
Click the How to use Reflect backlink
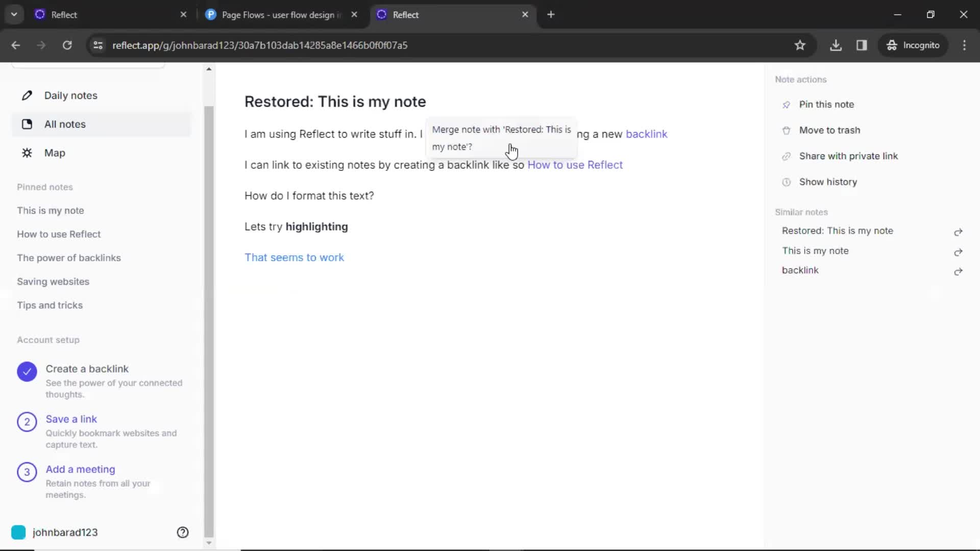pyautogui.click(x=575, y=165)
